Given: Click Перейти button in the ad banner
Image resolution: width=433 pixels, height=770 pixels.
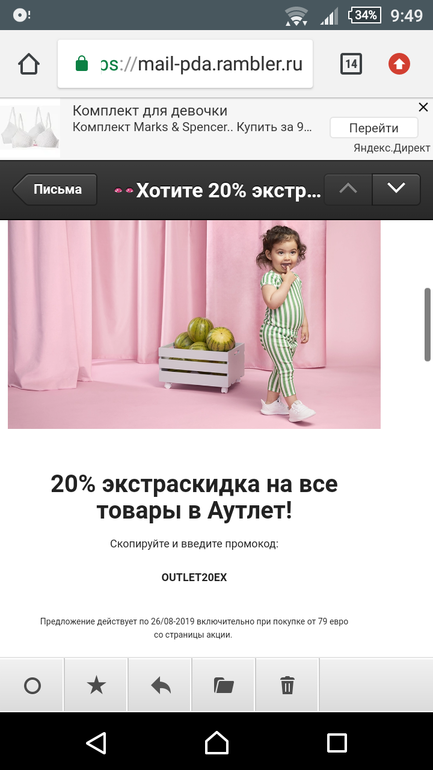Looking at the screenshot, I should 374,128.
